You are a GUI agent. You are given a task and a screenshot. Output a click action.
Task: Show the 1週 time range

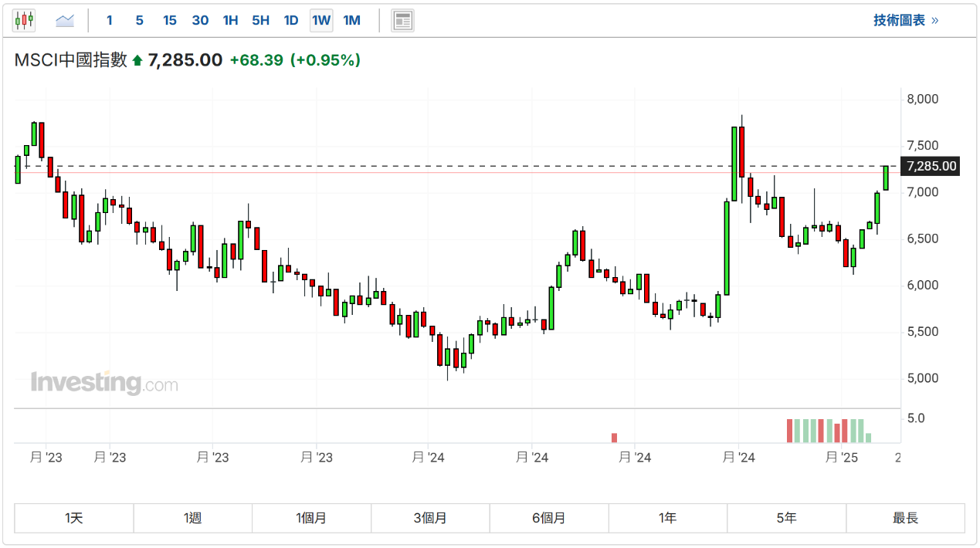tap(193, 518)
